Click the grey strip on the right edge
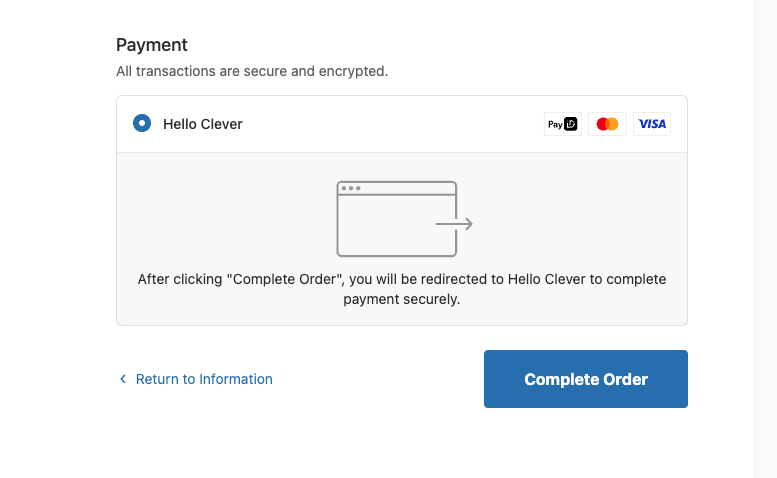 (x=765, y=239)
